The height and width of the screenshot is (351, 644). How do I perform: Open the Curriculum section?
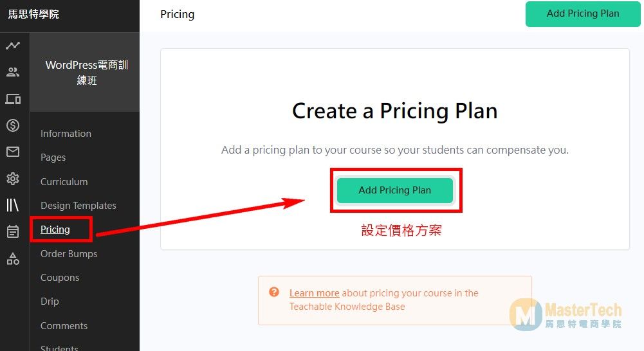(64, 182)
